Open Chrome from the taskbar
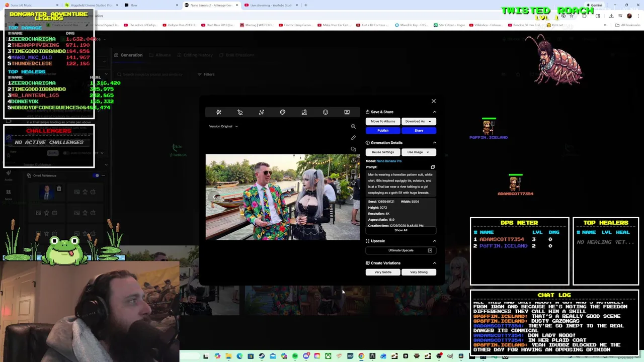Viewport: 644px width, 362px height. click(361, 356)
